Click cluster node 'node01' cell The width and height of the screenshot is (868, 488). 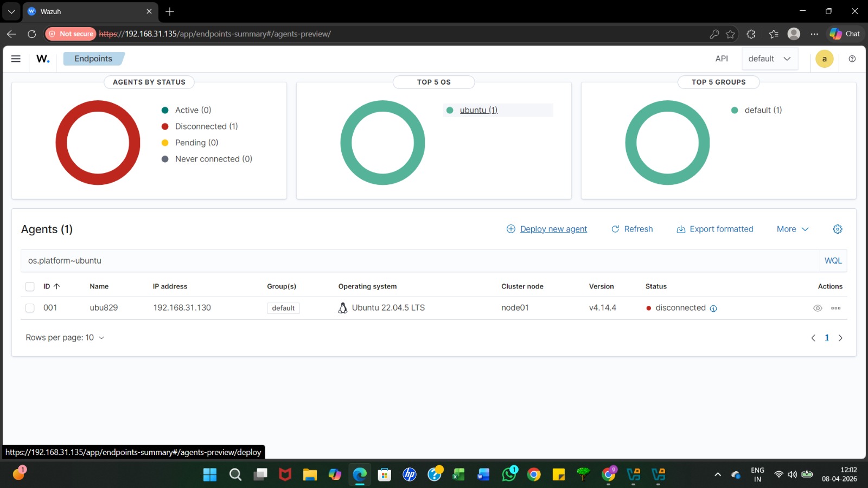(x=515, y=307)
